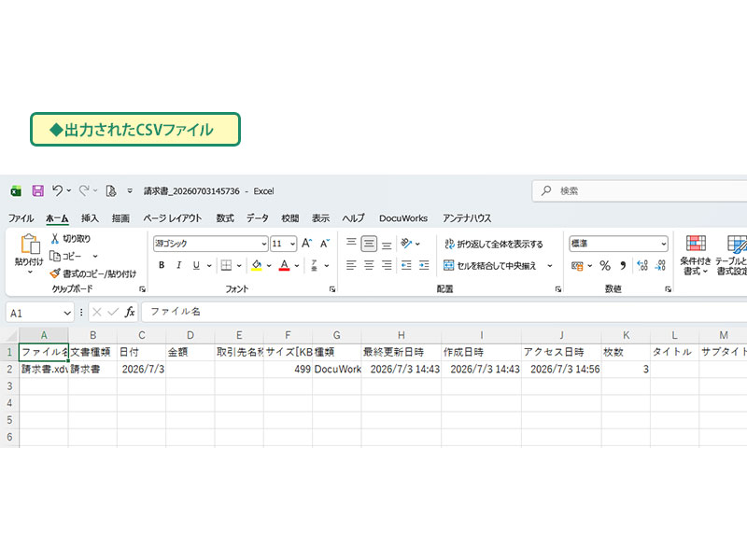This screenshot has height=560, width=747.
Task: Align text to bottom
Action: [x=387, y=244]
